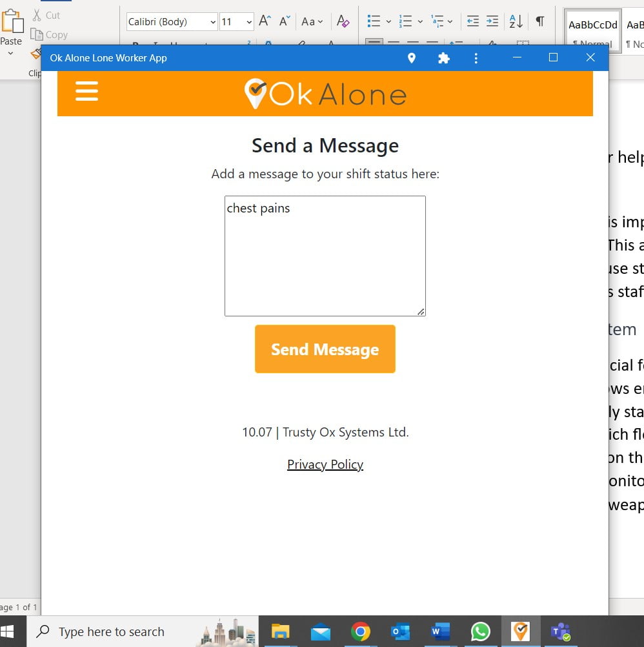Click the '10.07 | Trusty Ox Systems Ltd.' text

click(325, 432)
